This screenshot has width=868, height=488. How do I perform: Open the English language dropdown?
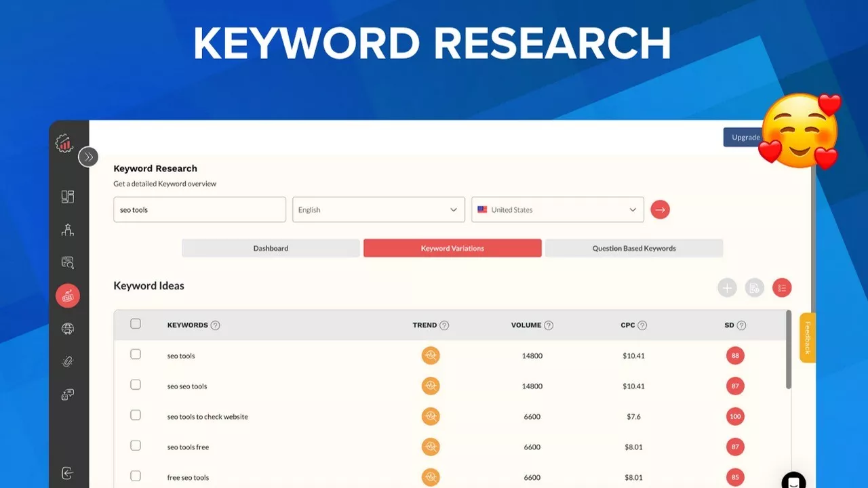[x=378, y=209]
